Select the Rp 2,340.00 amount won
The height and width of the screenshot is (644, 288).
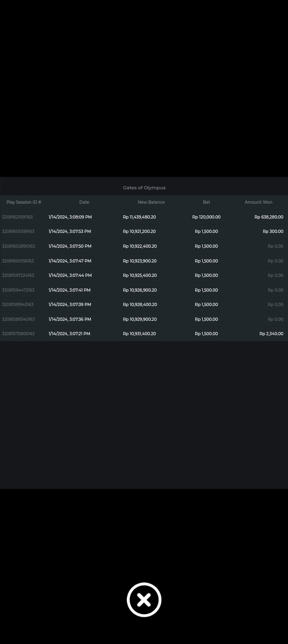pyautogui.click(x=271, y=334)
